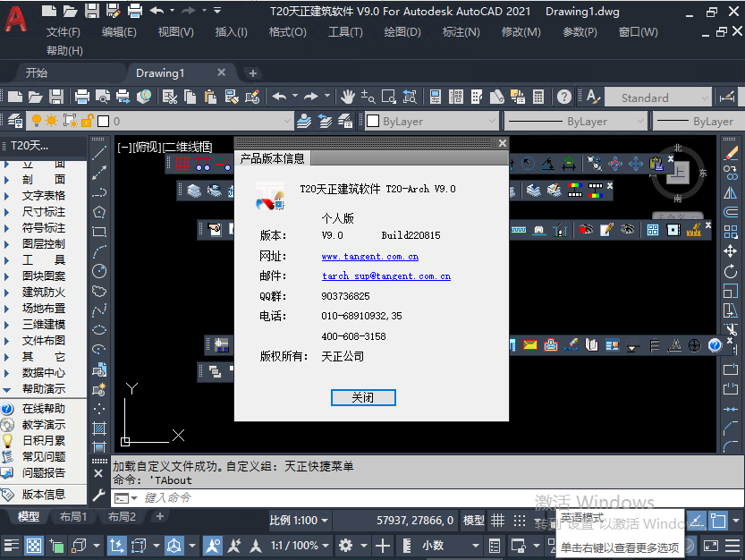This screenshot has width=745, height=560.
Task: Add a new drawing tab with plus button
Action: [253, 73]
